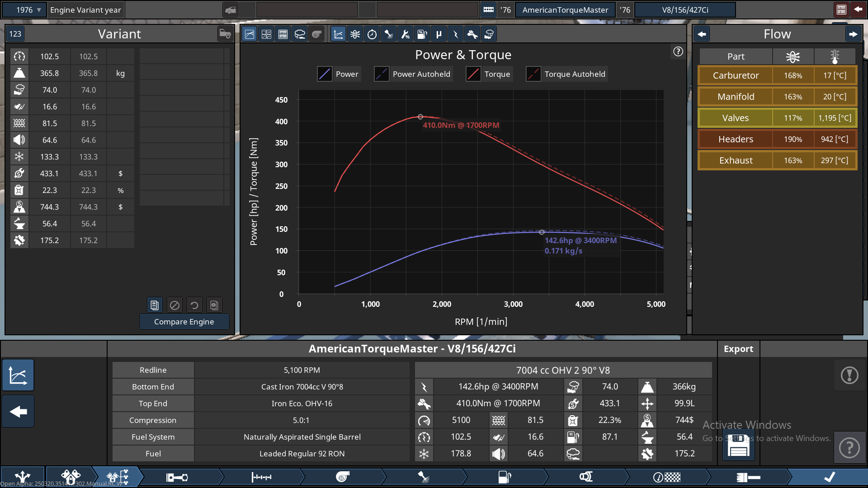This screenshot has height=488, width=868.
Task: Select the Headers flow row
Action: 777,139
